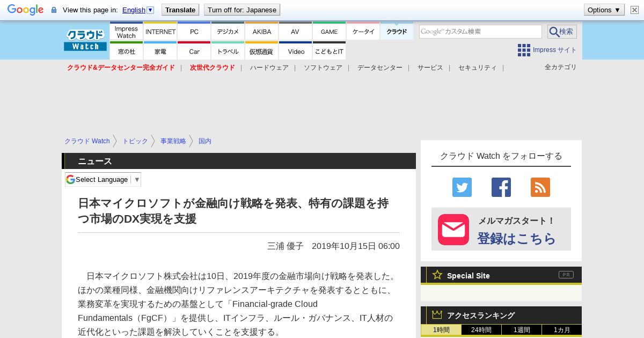Open 全カテゴリ link
644x338 pixels.
[x=560, y=67]
